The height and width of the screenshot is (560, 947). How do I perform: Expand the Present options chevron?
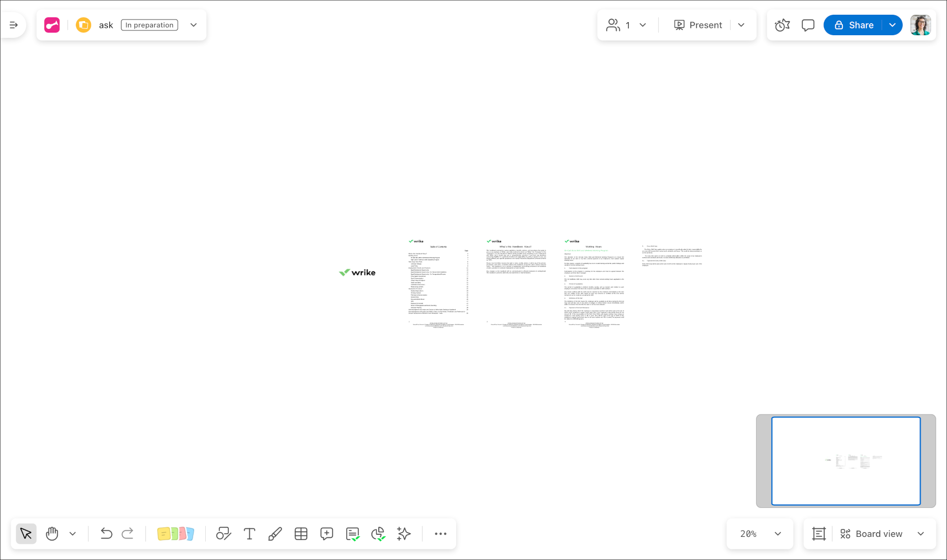(742, 25)
